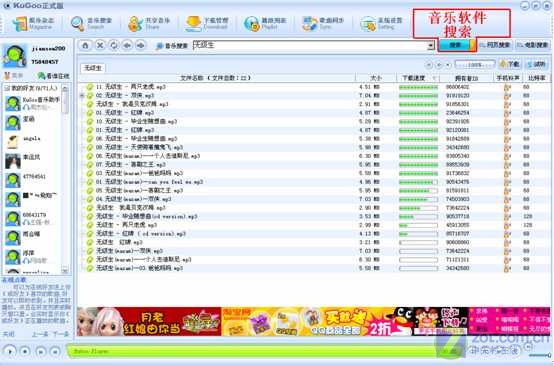
Task: Click the file name column header
Action: pos(216,78)
